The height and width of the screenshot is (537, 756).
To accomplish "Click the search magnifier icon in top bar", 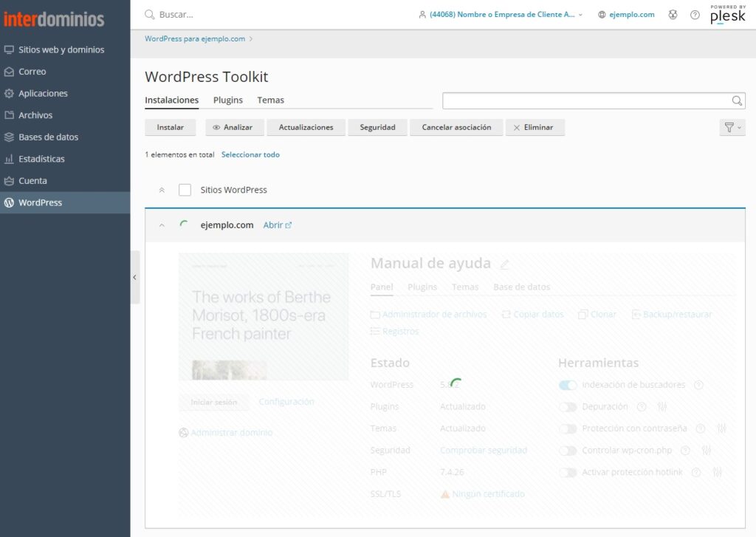I will click(149, 15).
